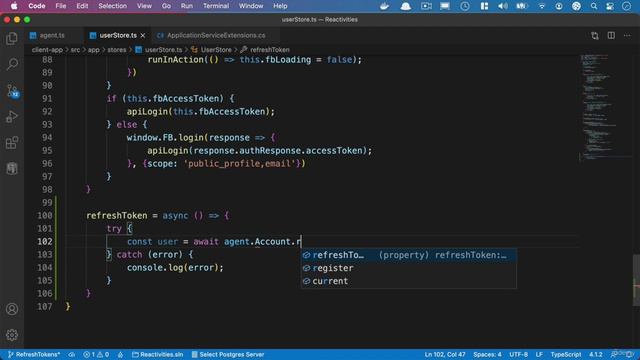Click console.log(error) on line 104
640x360 pixels.
click(175, 268)
